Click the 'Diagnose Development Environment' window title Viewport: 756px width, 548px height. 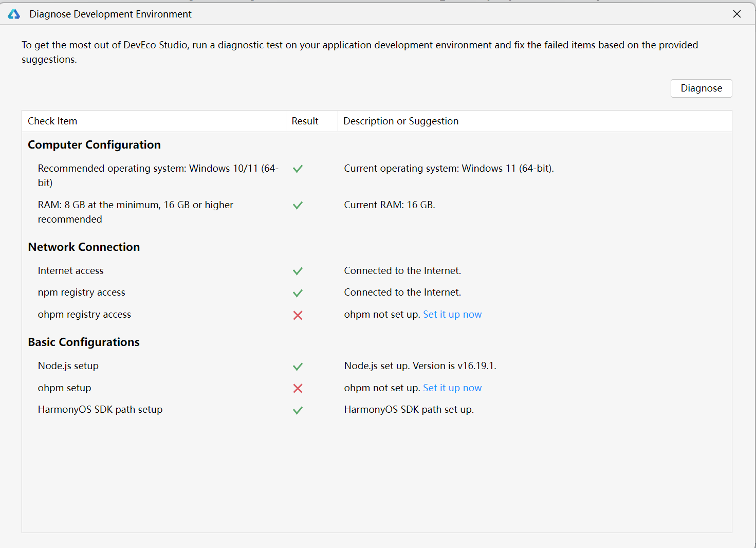pyautogui.click(x=110, y=14)
